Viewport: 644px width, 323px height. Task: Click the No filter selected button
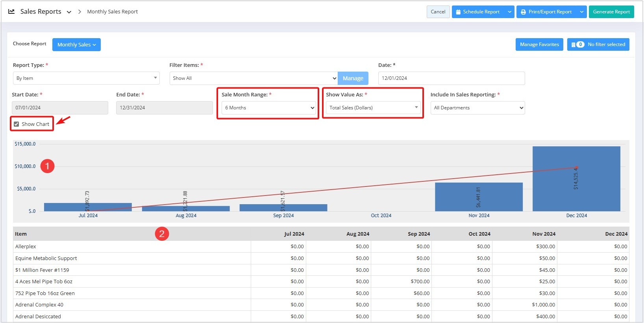pyautogui.click(x=598, y=44)
